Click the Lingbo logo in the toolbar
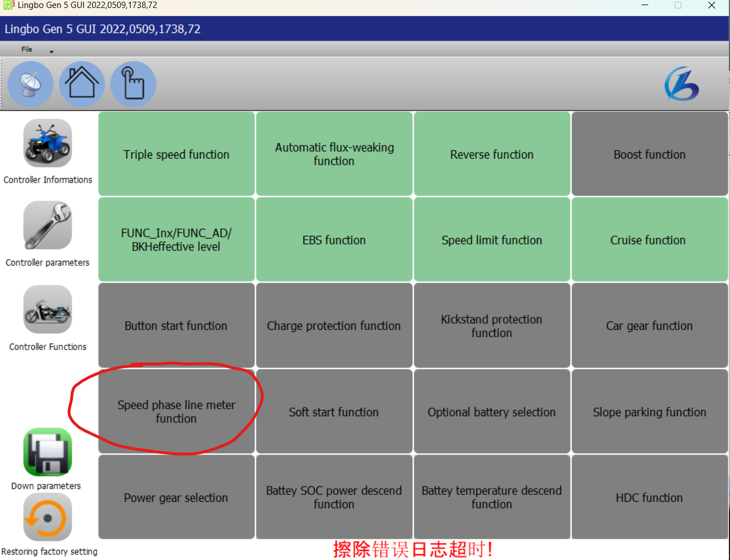 [681, 84]
